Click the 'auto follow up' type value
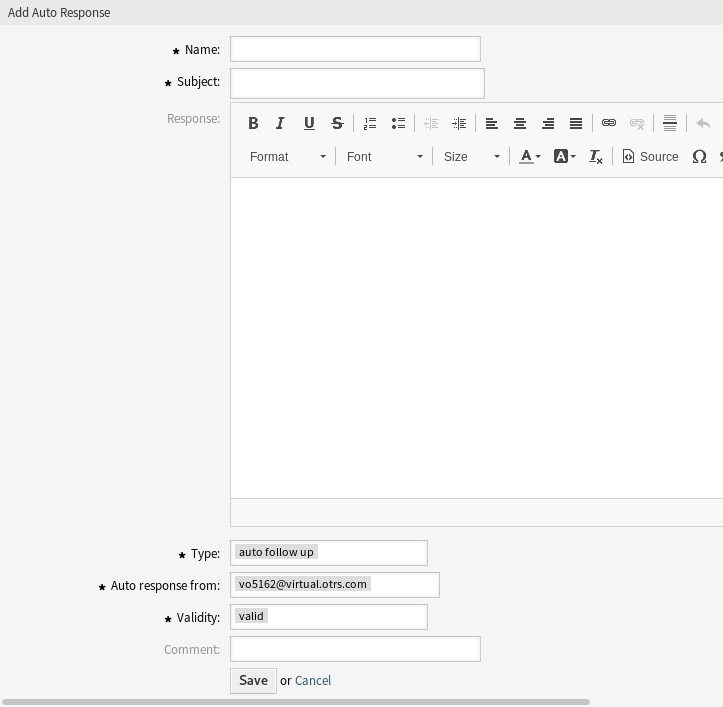 (276, 552)
